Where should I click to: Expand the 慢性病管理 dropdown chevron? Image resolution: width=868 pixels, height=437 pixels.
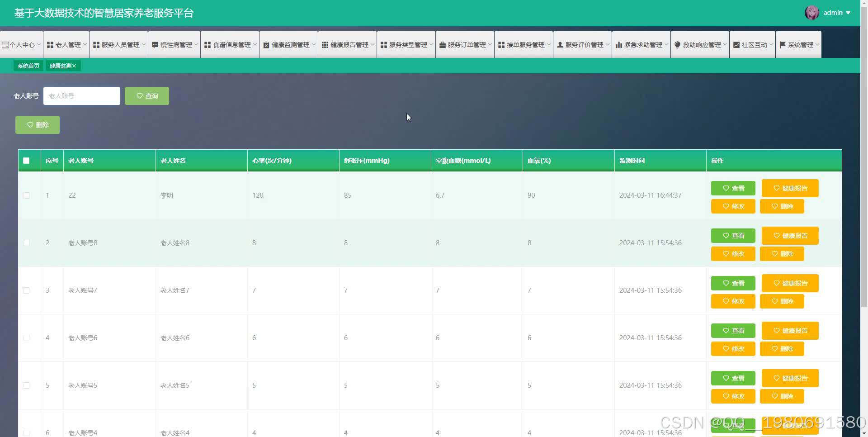tap(196, 44)
